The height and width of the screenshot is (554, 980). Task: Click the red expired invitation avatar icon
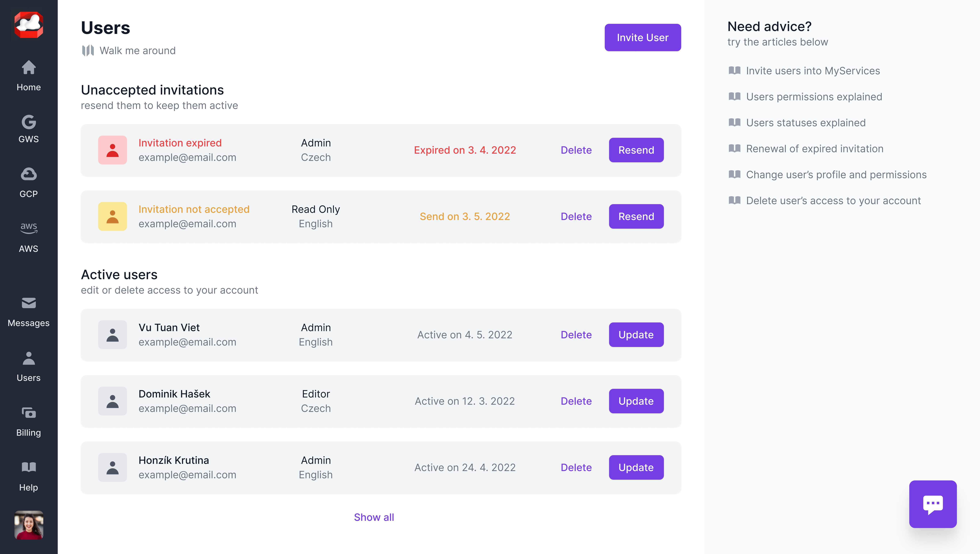pos(112,150)
